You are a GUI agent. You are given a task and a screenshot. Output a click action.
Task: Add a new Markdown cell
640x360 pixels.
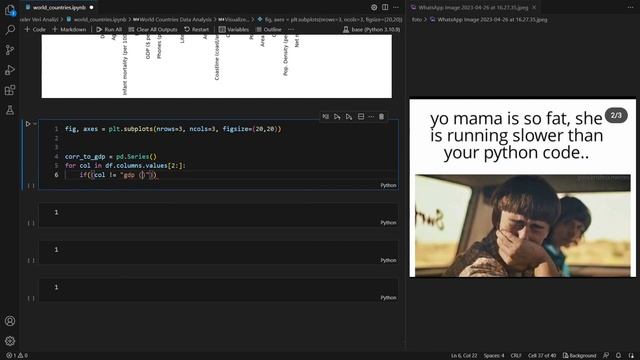point(69,29)
